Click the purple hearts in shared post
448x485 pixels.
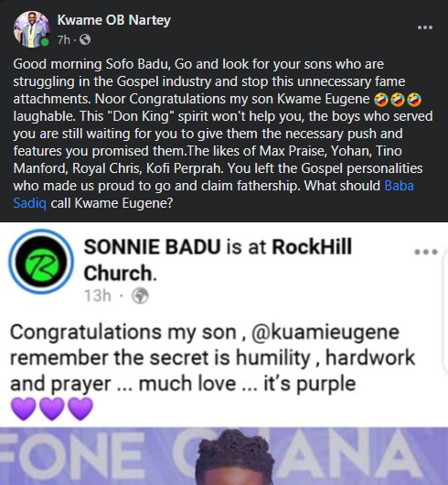51,409
